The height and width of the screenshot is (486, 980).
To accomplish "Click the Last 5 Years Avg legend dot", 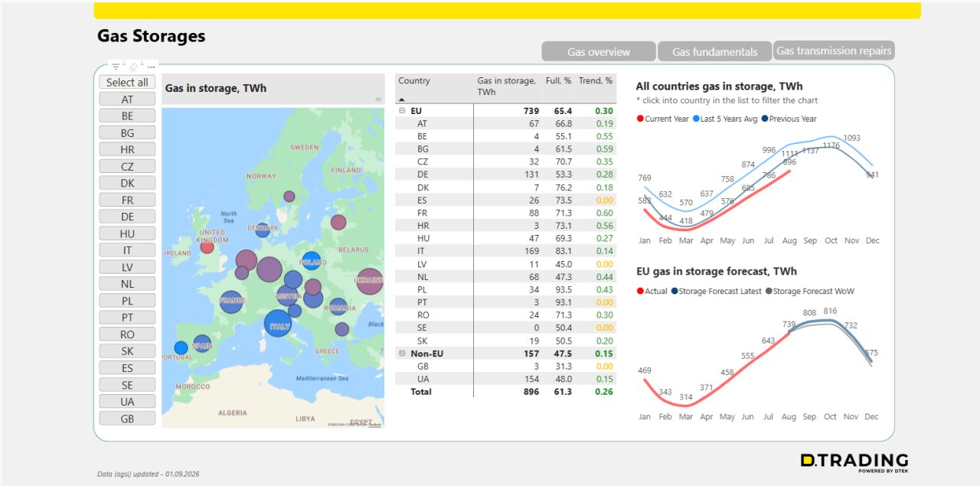I will (x=696, y=119).
